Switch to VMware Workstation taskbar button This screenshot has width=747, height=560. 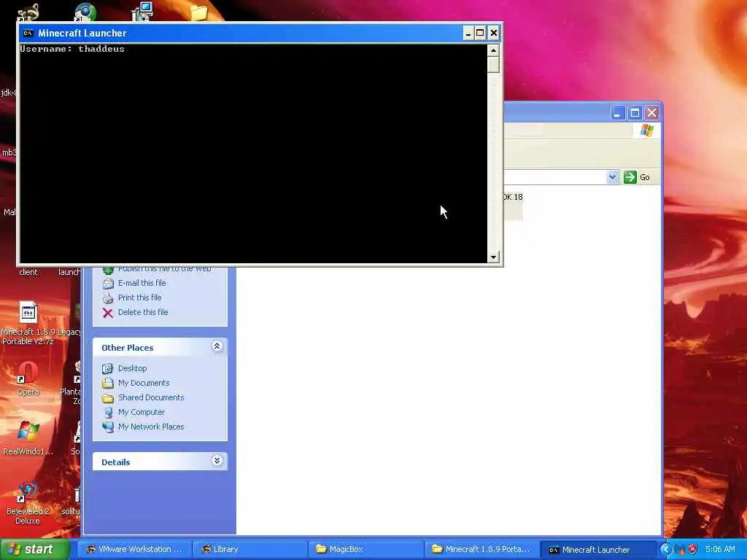tap(134, 550)
